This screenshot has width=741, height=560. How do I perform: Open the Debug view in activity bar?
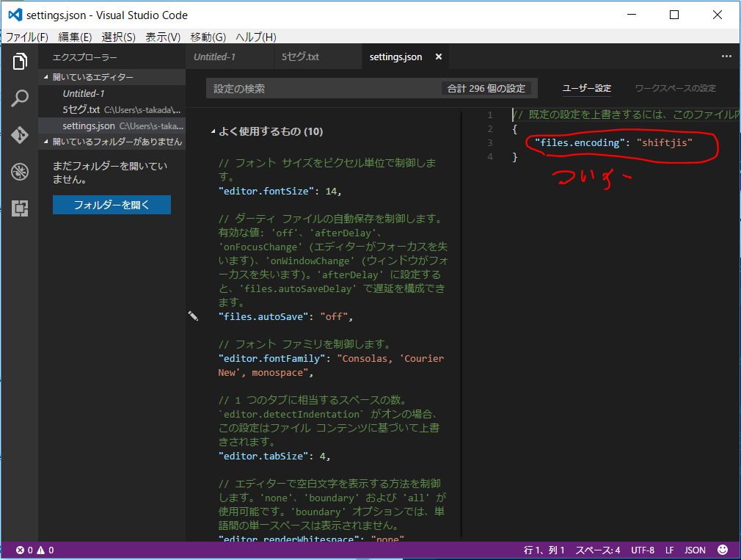tap(20, 172)
